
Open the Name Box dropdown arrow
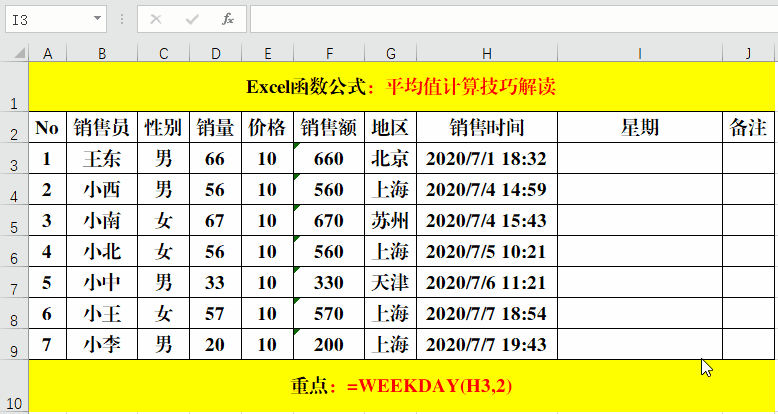[97, 19]
